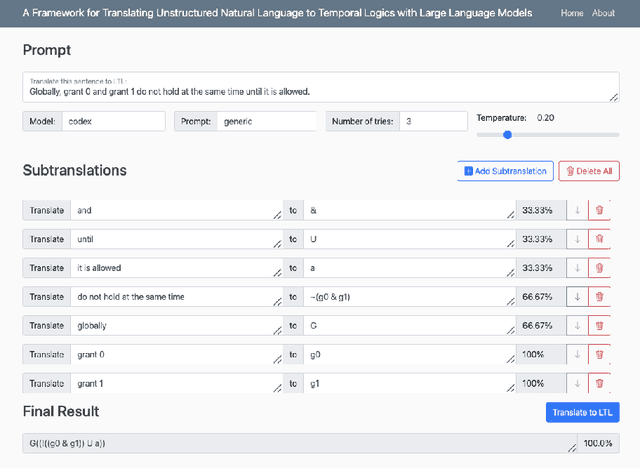The height and width of the screenshot is (469, 640).
Task: Open the About page
Action: tap(603, 13)
